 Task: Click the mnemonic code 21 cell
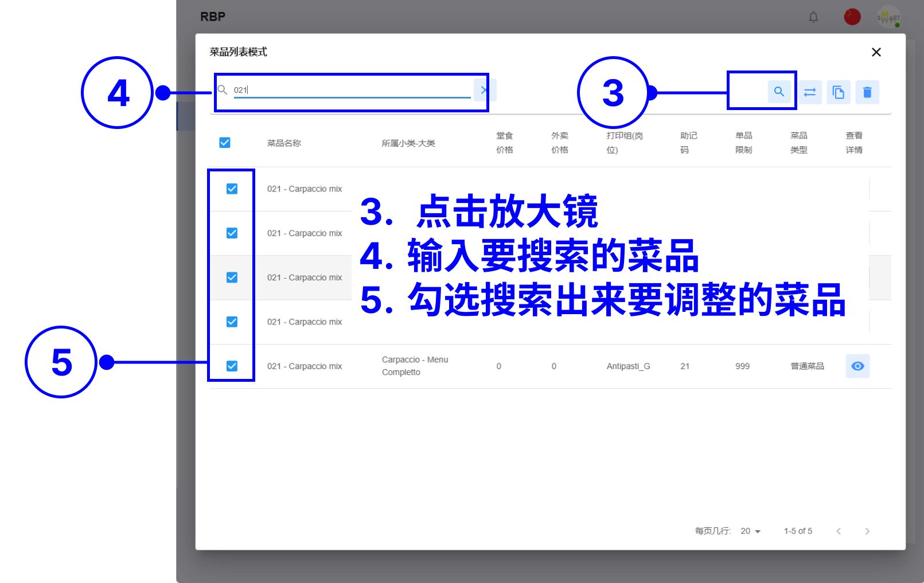[x=685, y=366]
